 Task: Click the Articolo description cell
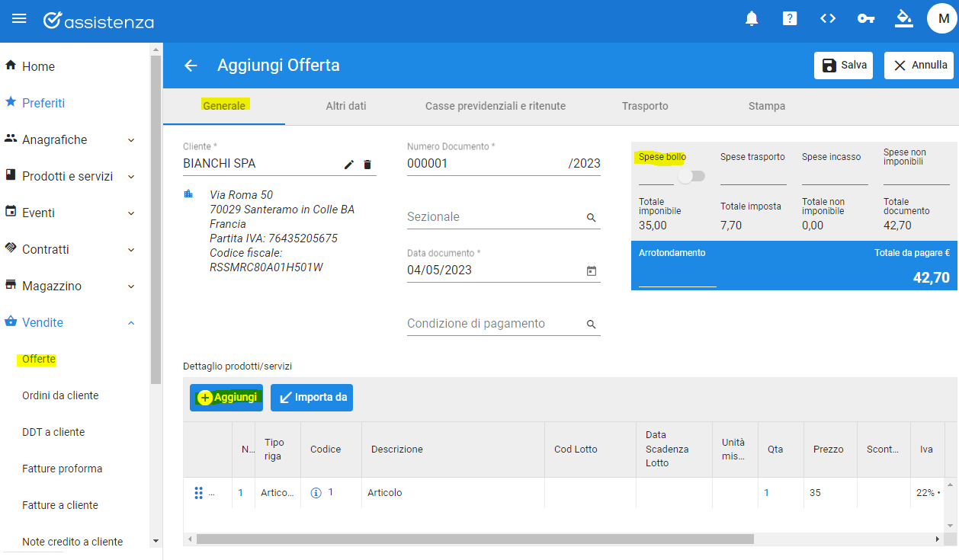(x=454, y=493)
